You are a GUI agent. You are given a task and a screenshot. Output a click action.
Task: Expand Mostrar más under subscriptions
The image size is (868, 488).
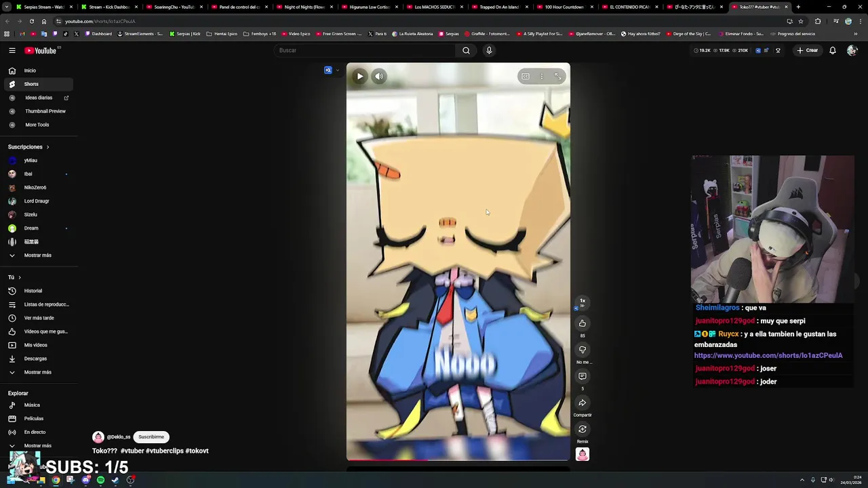point(37,256)
